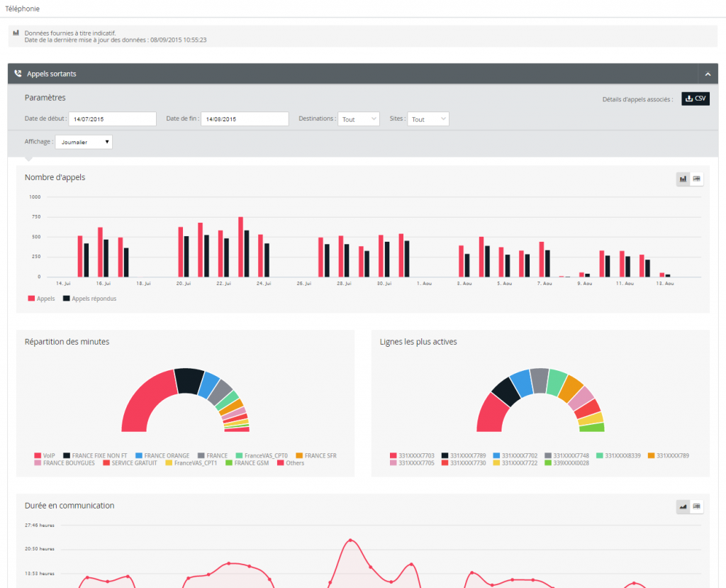Select line 339XXXX0028 in legend
This screenshot has width=726, height=588.
tap(566, 463)
